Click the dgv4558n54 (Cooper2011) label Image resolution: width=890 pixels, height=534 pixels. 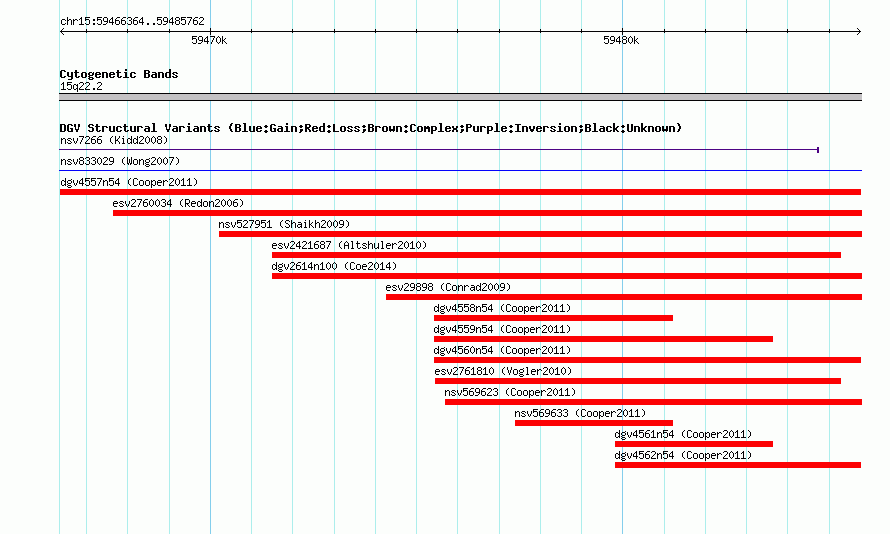[502, 308]
